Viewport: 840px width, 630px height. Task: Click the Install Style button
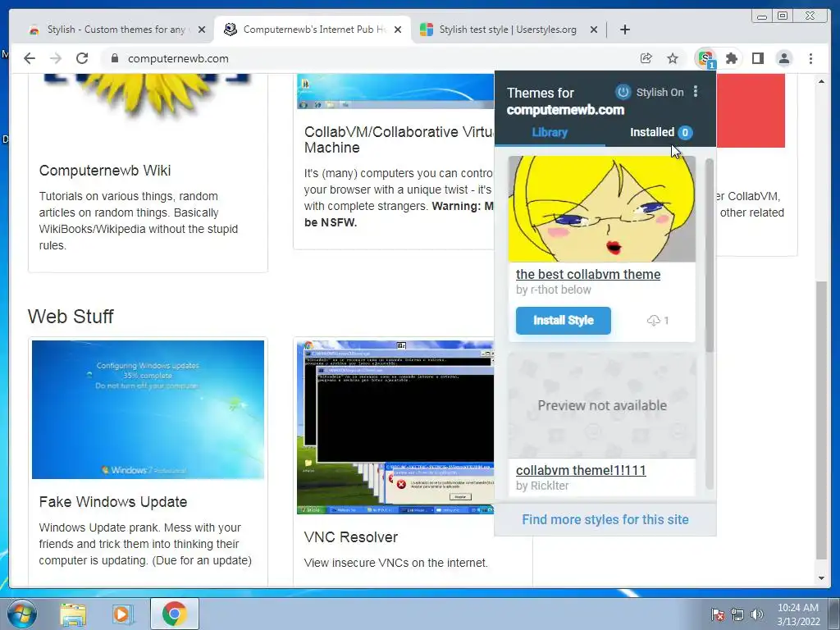[x=563, y=321]
